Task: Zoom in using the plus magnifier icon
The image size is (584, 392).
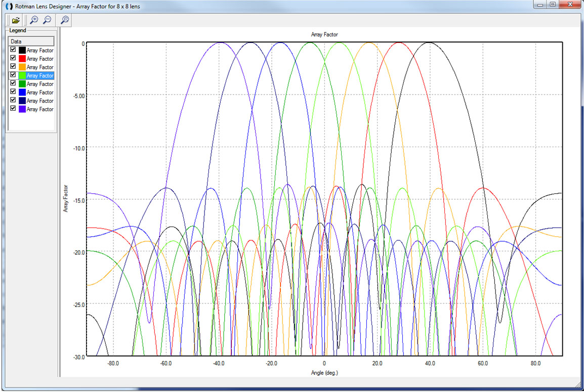Action: click(34, 20)
